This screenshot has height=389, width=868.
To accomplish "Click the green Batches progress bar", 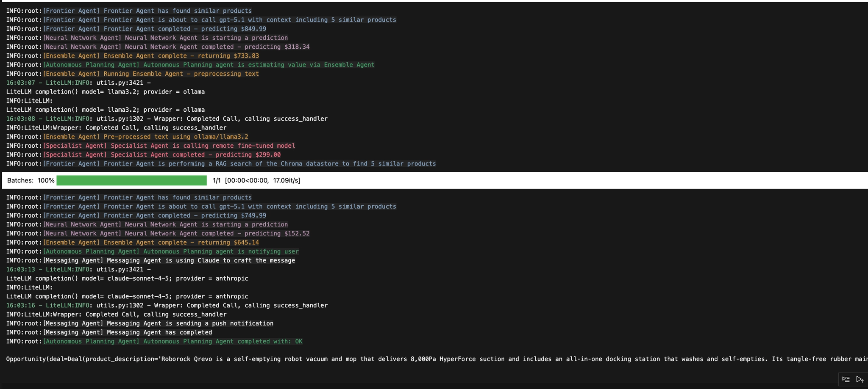I will [131, 180].
